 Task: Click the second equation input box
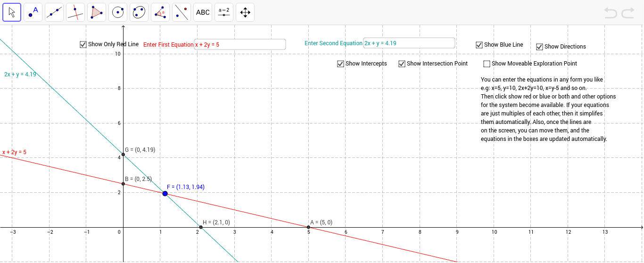coord(409,43)
